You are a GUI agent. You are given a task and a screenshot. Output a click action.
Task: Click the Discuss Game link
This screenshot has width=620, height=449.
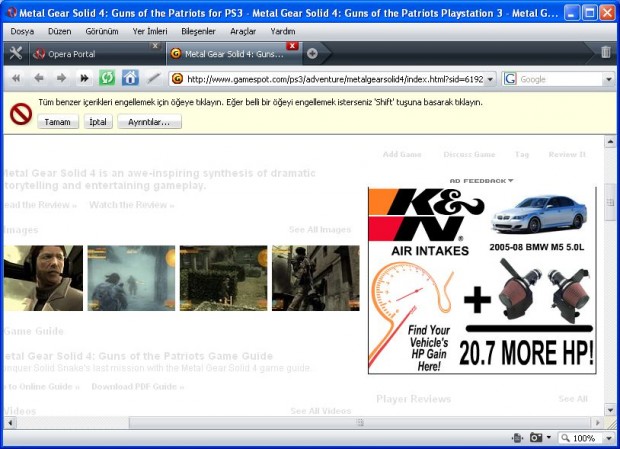pos(469,155)
